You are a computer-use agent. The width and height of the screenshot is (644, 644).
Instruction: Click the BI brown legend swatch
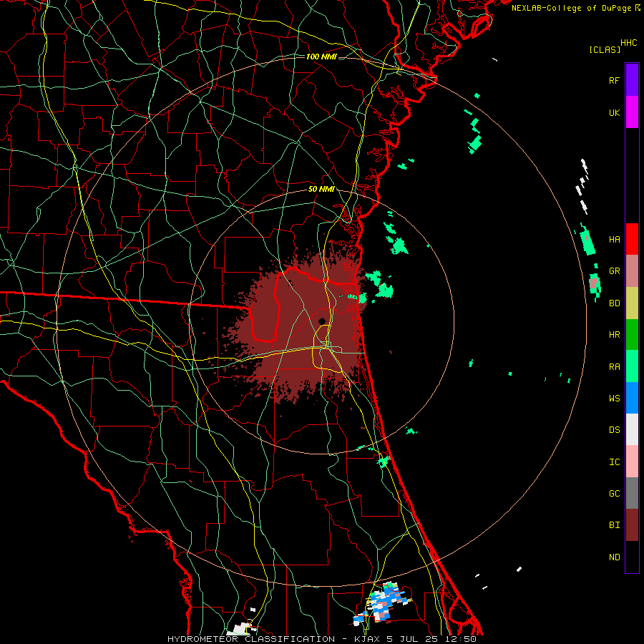point(632,525)
